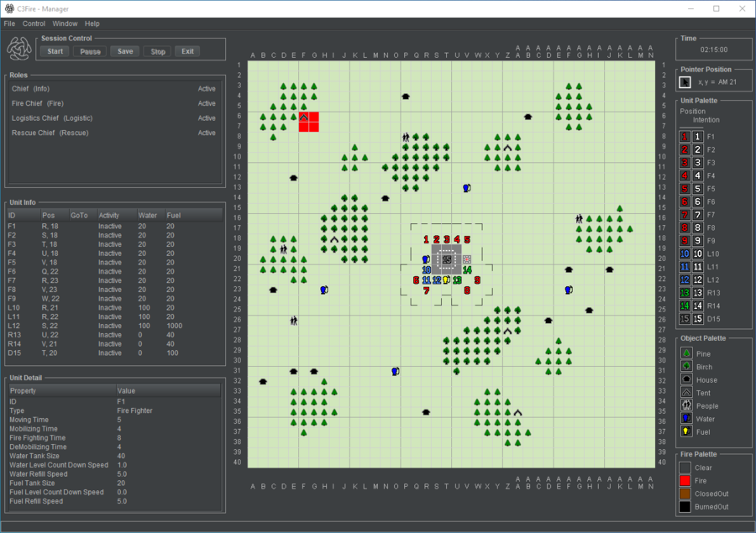Screen dimensions: 756x533
Task: Select the Pine tree object icon
Action: [685, 354]
